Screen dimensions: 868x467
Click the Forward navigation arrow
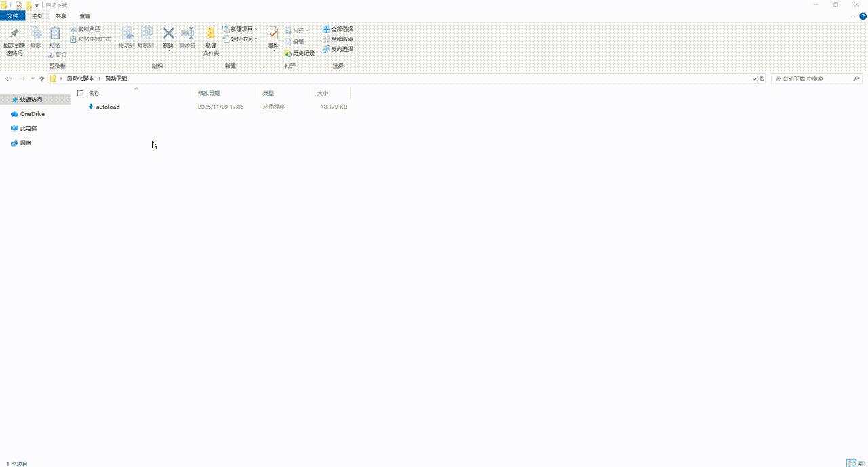tap(22, 79)
